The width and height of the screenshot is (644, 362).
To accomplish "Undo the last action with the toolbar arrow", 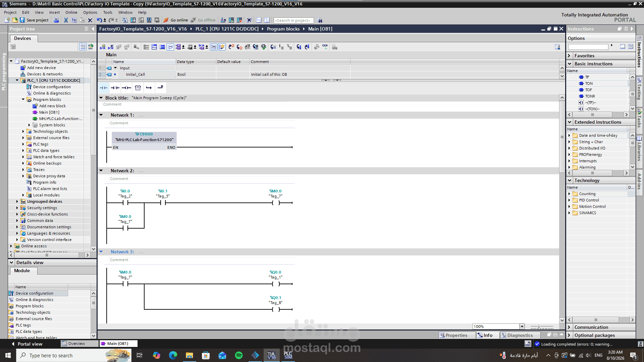I will coord(99,20).
